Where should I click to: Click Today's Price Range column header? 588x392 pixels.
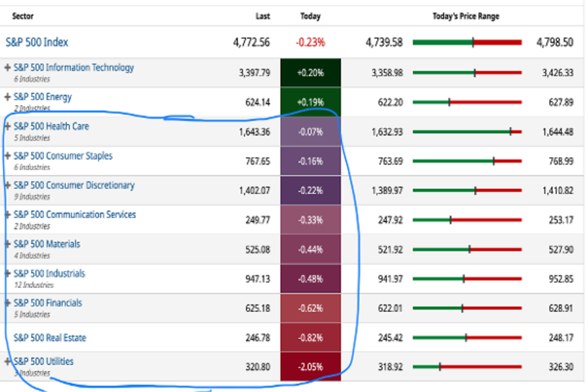(465, 16)
